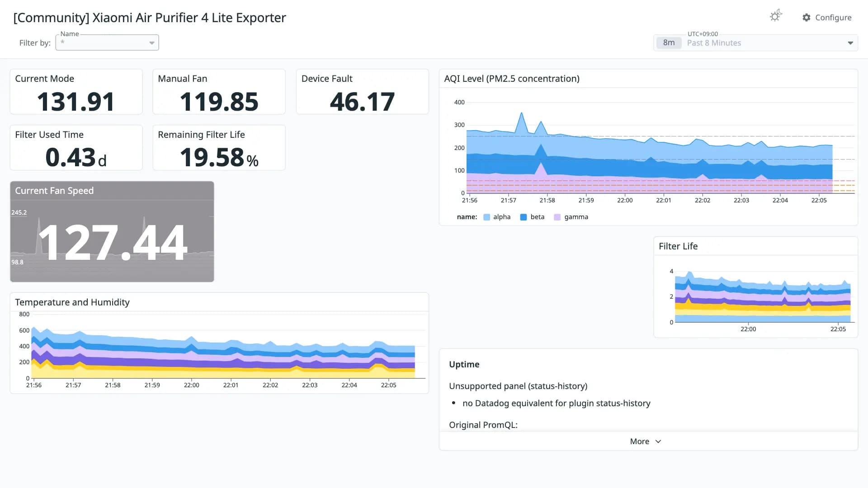Click the Temperature and Humidity panel title

click(x=72, y=302)
